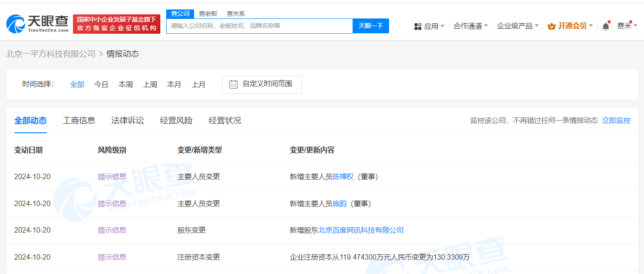Click the government-backed credit agency banner
This screenshot has width=644, height=274.
pyautogui.click(x=117, y=24)
